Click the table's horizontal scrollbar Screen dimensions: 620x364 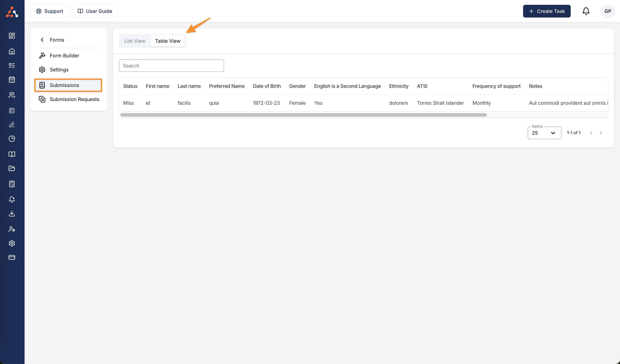pyautogui.click(x=303, y=115)
